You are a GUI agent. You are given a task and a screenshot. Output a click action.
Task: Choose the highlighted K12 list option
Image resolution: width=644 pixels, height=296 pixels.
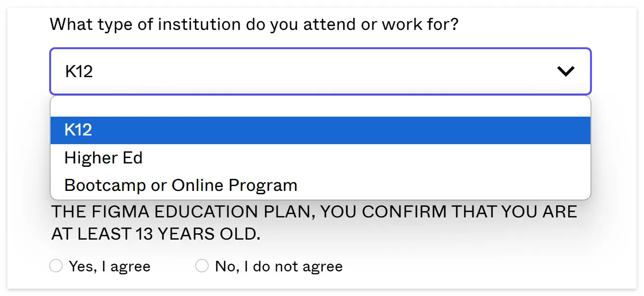click(x=320, y=130)
